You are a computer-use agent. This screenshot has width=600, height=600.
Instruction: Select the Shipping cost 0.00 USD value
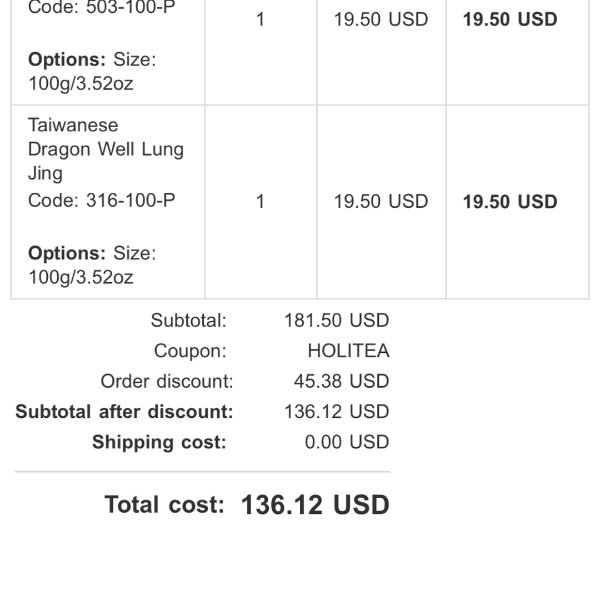[x=347, y=442]
